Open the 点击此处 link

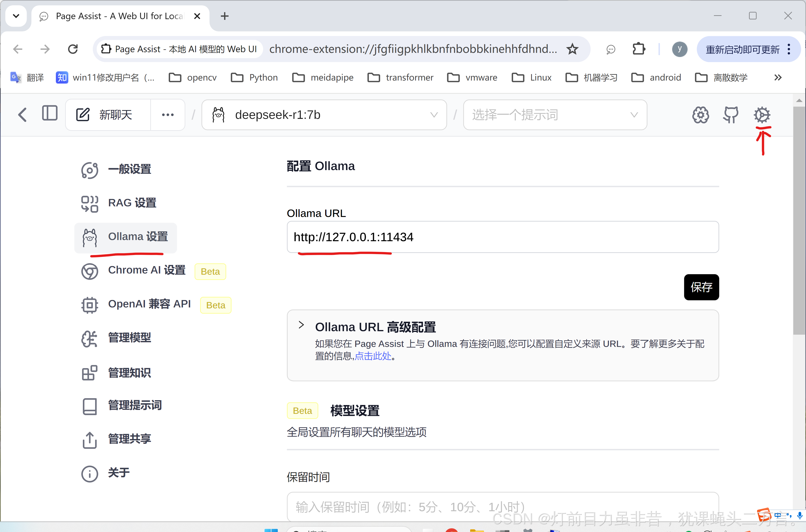pos(373,356)
